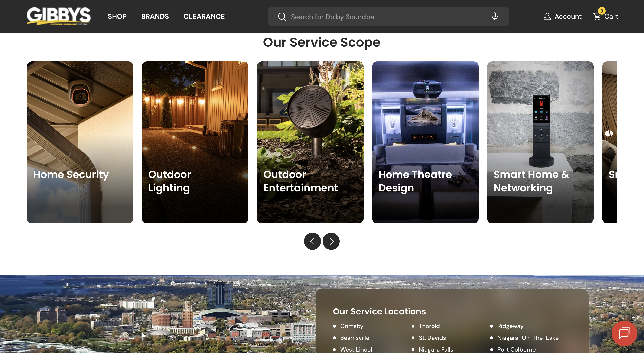Click the search magnifier icon
The height and width of the screenshot is (353, 644).
(282, 17)
